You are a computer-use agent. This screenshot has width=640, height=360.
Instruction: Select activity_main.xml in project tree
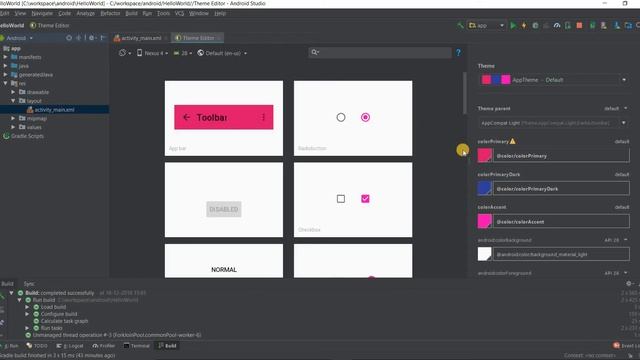(x=54, y=109)
